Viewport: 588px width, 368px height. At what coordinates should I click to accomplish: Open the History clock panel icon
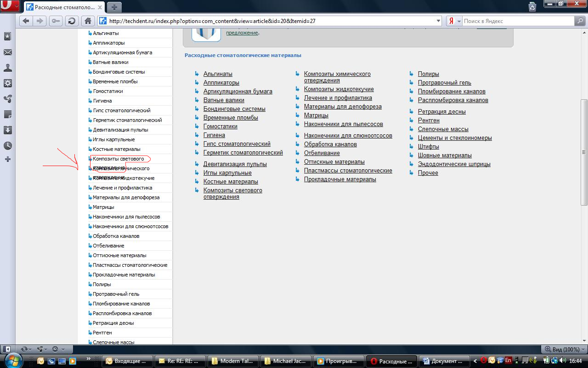coord(8,146)
